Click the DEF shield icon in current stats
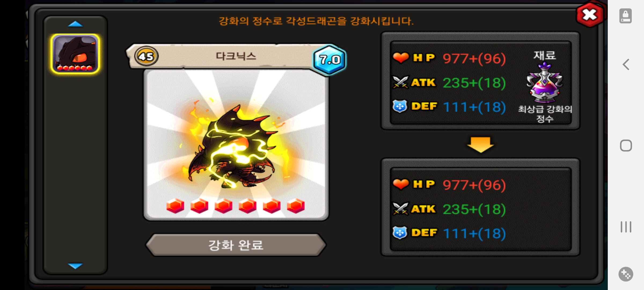Image resolution: width=644 pixels, height=290 pixels. coord(400,106)
